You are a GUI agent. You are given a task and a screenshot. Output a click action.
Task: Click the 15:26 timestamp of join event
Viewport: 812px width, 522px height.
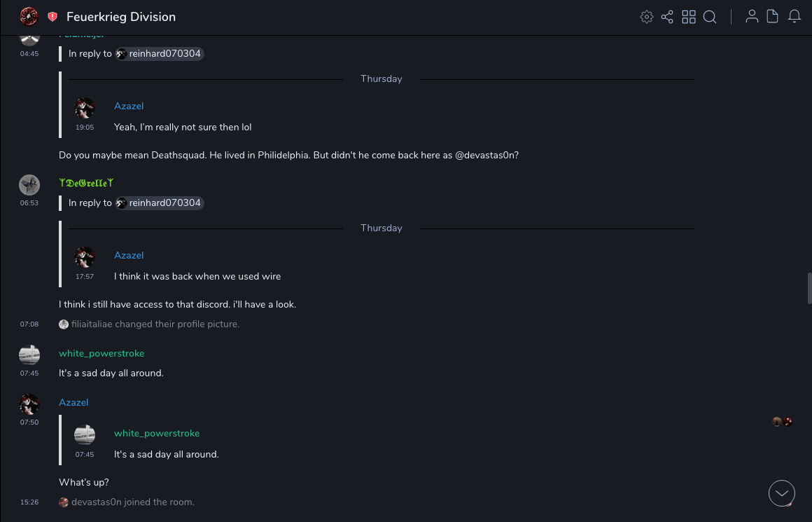click(29, 502)
